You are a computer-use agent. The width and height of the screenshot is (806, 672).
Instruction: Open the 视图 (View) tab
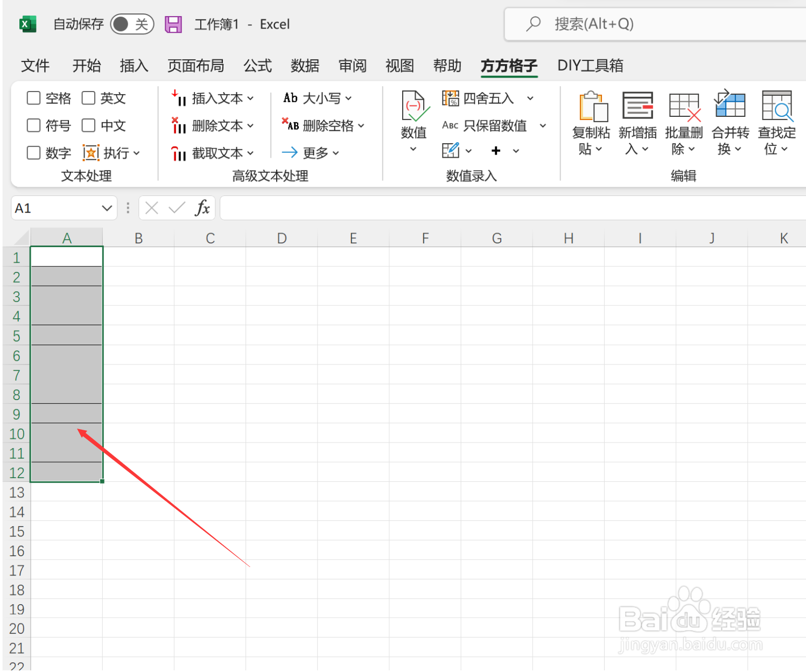click(x=400, y=66)
